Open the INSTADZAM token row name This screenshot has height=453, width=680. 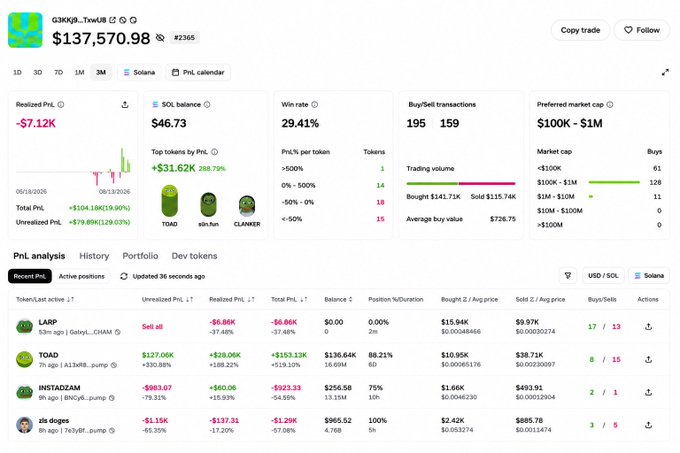(x=59, y=388)
